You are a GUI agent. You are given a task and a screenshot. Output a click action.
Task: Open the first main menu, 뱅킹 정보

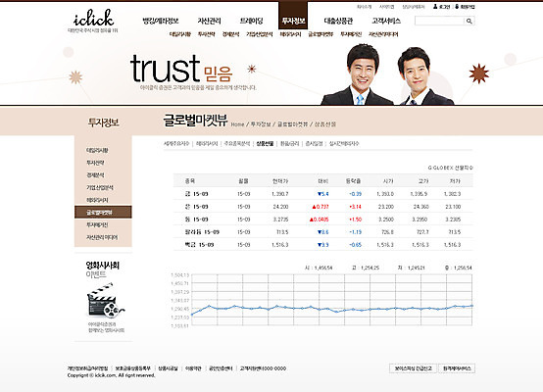161,21
